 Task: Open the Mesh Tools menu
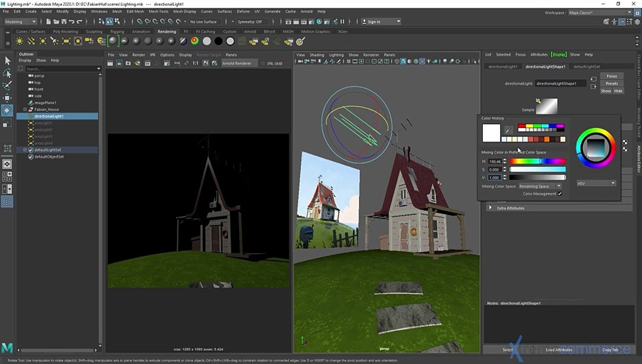158,11
